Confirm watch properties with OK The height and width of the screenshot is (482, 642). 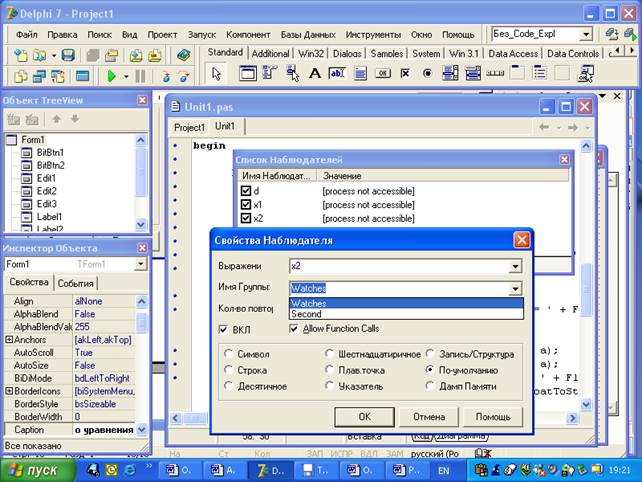364,417
